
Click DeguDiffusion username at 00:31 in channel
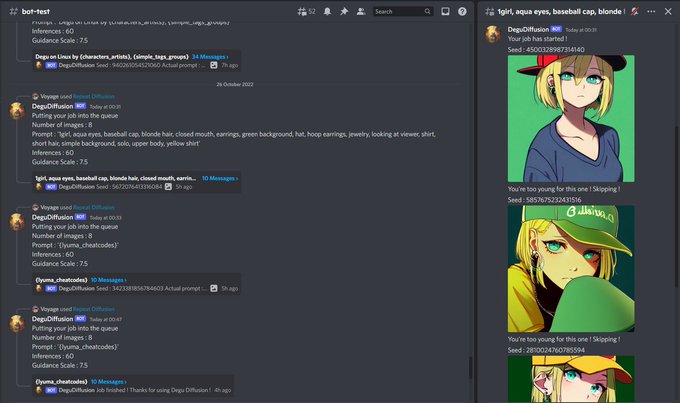pos(52,106)
